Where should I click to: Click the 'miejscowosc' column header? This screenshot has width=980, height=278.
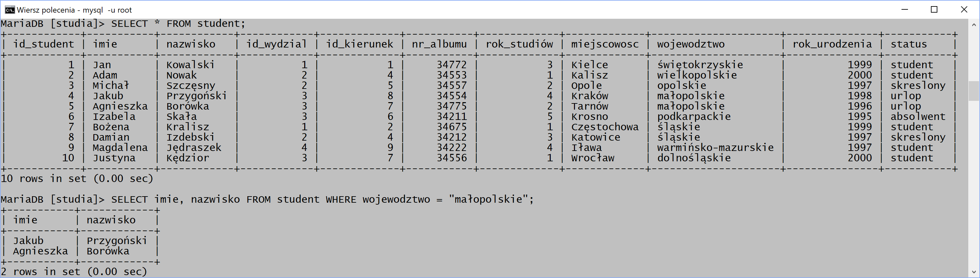605,44
